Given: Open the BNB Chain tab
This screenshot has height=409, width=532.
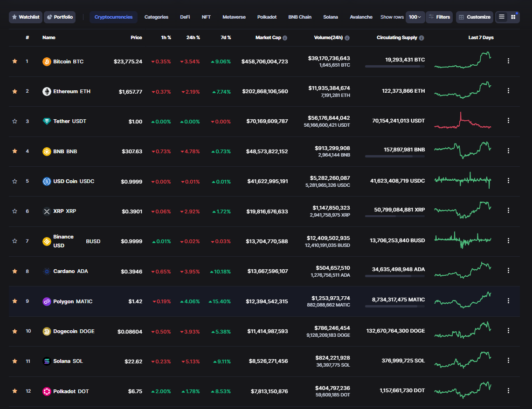Looking at the screenshot, I should tap(300, 17).
